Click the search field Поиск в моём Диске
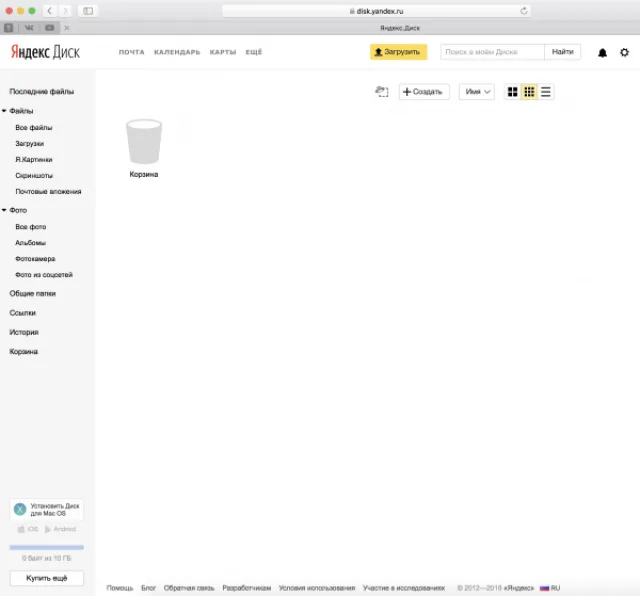 [x=492, y=52]
